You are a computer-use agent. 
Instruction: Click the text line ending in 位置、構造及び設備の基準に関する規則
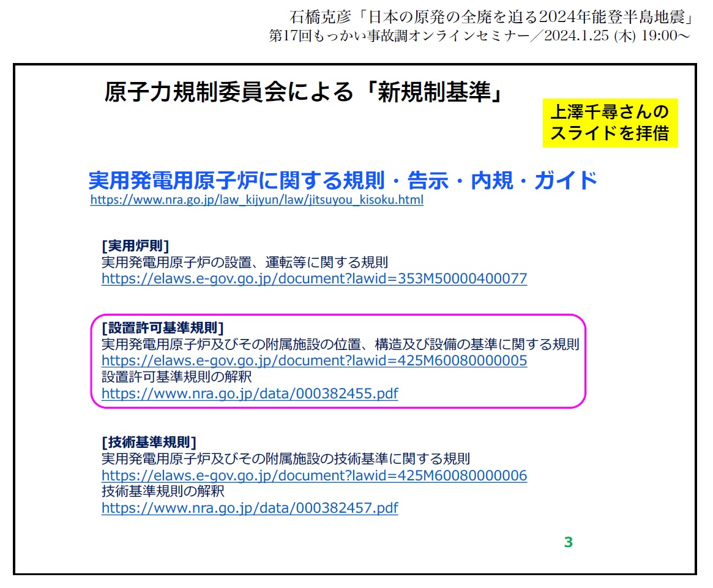point(340,344)
